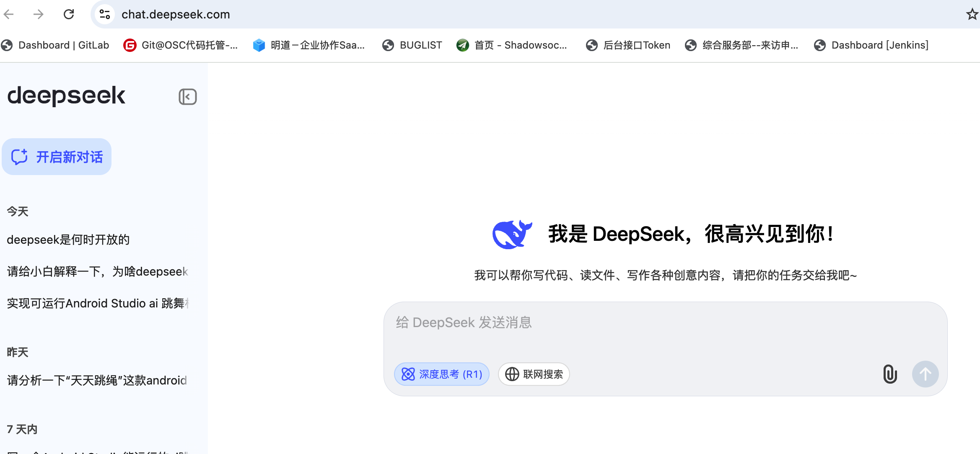980x454 pixels.
Task: Open yesterday's '天天跳绳' analysis chat
Action: [97, 380]
